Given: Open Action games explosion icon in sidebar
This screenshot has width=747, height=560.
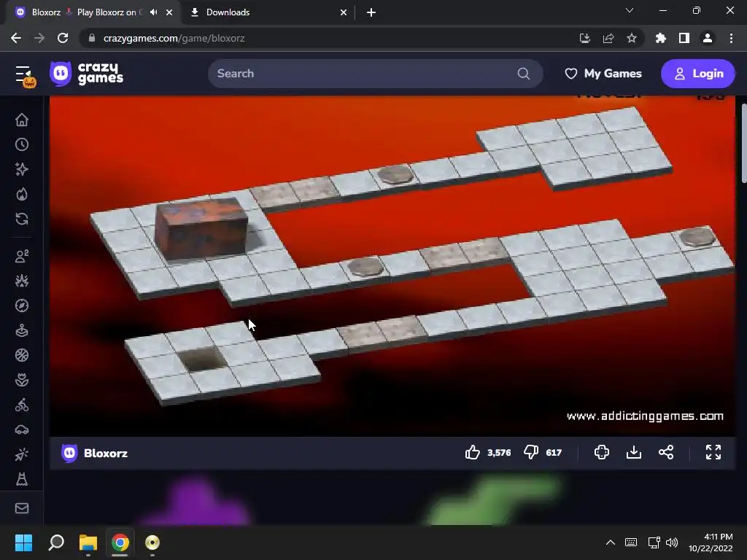Looking at the screenshot, I should tap(21, 281).
